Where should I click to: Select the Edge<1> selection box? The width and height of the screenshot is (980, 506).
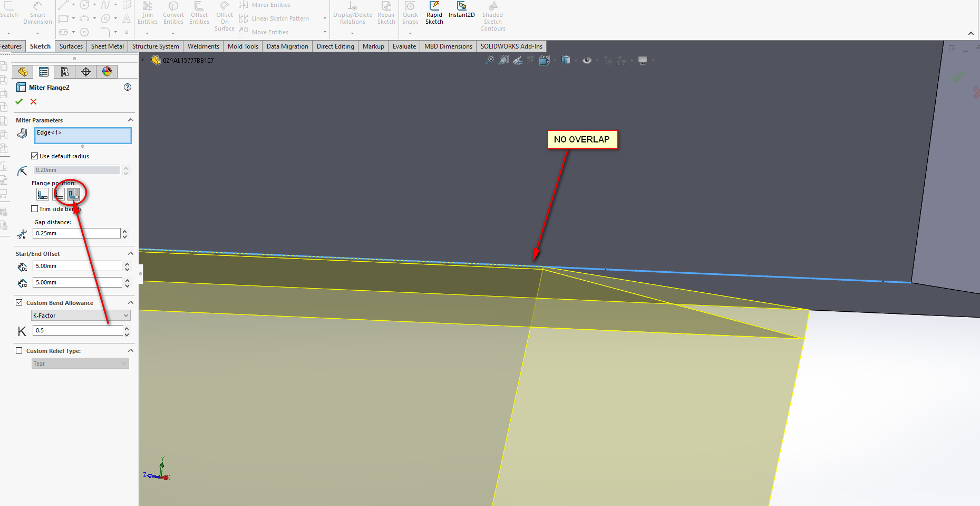(83, 136)
